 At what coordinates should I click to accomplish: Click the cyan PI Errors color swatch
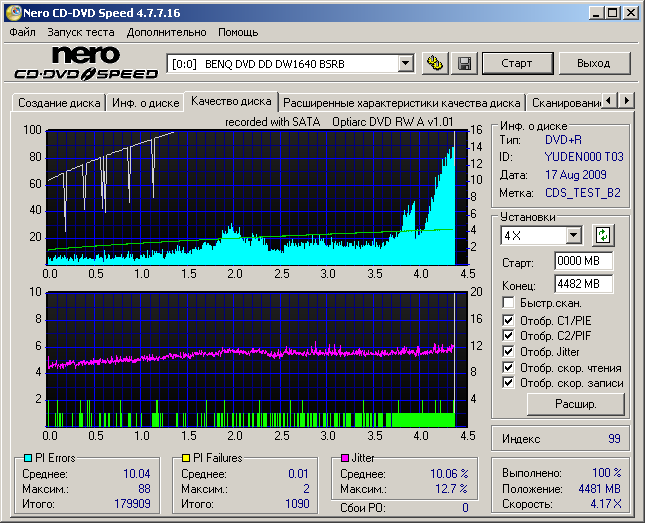click(27, 458)
